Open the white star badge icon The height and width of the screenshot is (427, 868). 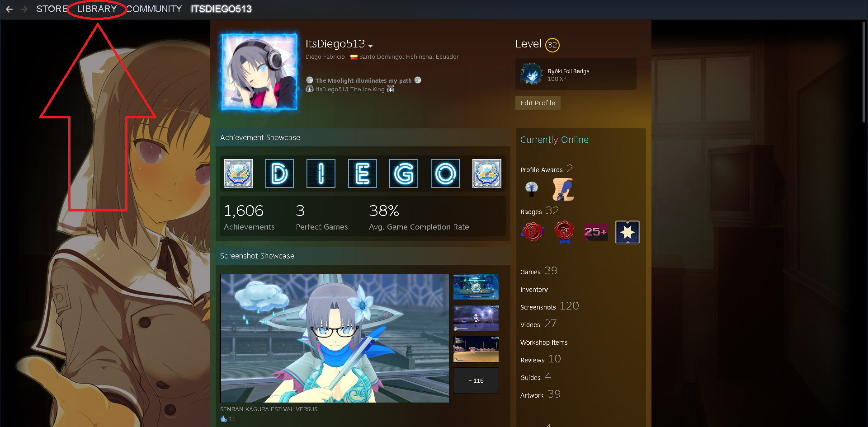pyautogui.click(x=627, y=232)
